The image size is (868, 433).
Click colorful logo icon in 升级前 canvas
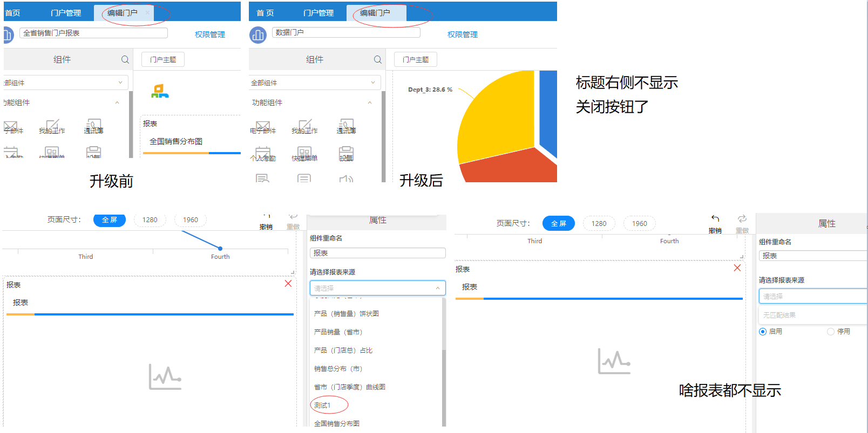pyautogui.click(x=160, y=91)
